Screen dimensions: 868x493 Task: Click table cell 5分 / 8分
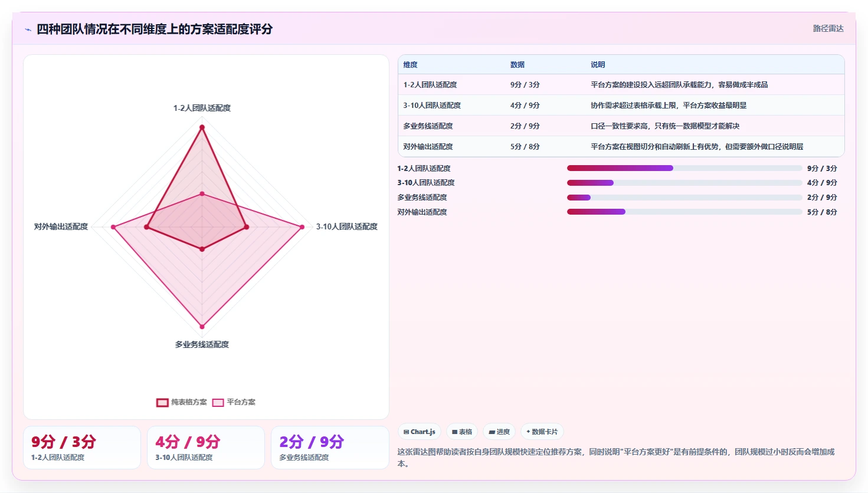tap(525, 147)
